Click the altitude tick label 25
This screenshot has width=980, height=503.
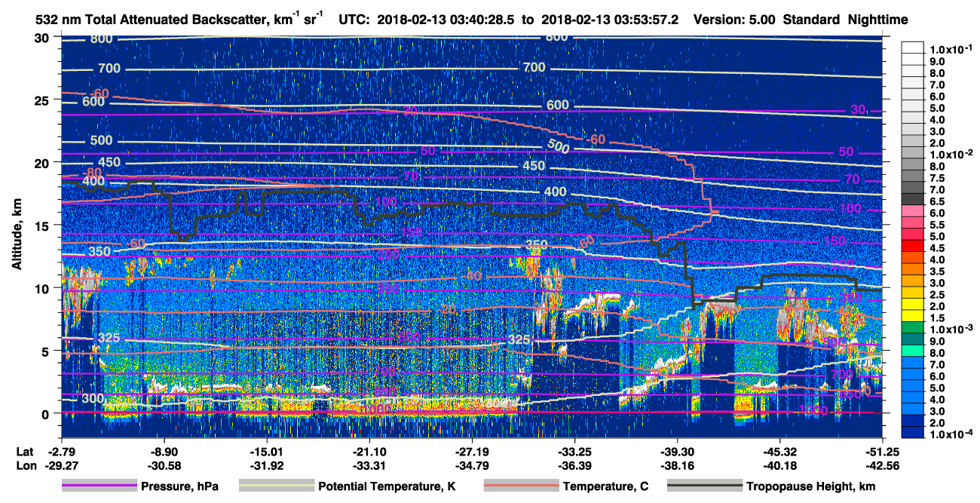[x=41, y=100]
